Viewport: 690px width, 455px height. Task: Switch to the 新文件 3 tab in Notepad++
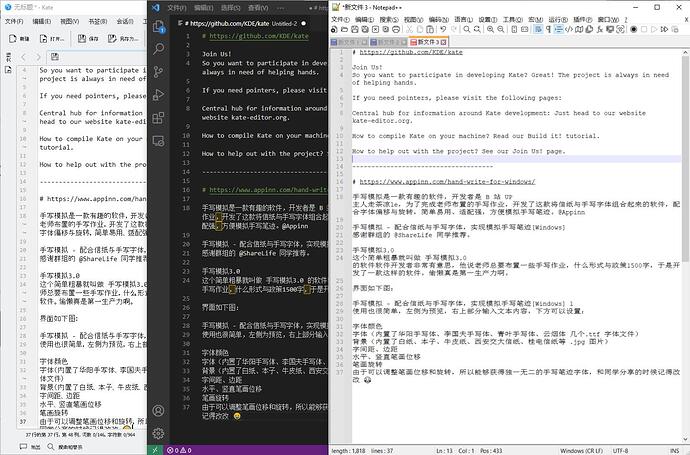coord(427,43)
